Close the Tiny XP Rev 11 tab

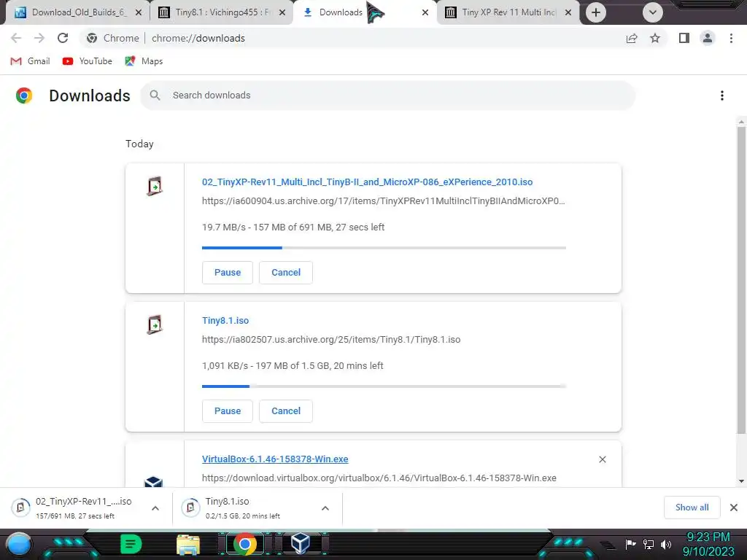[x=568, y=12]
